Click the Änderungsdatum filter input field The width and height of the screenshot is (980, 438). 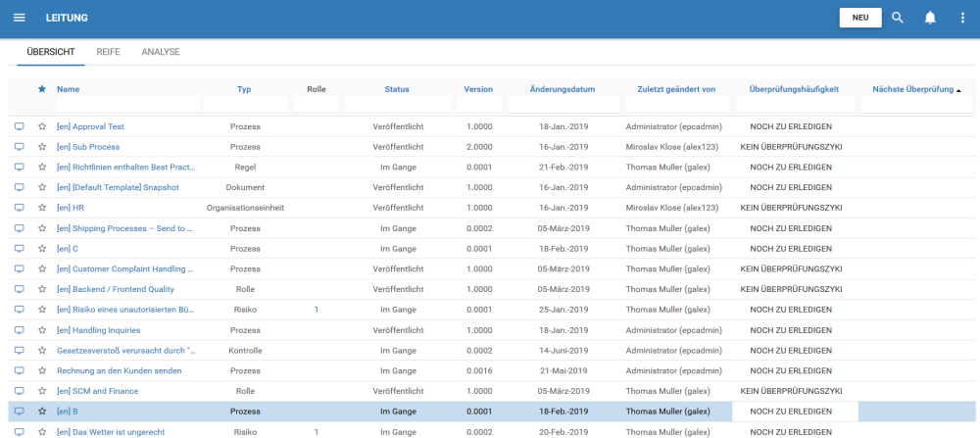tap(563, 104)
